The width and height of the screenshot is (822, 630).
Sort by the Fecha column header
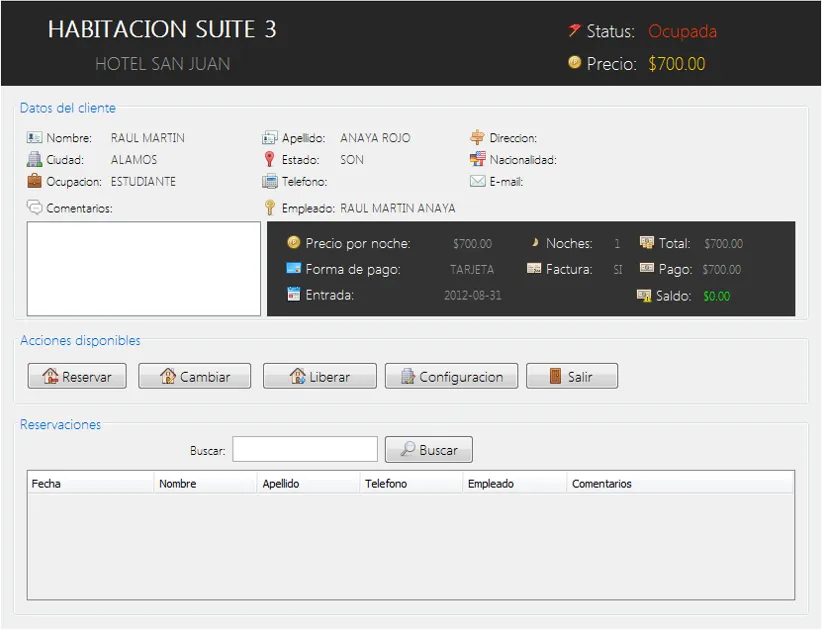pyautogui.click(x=91, y=483)
